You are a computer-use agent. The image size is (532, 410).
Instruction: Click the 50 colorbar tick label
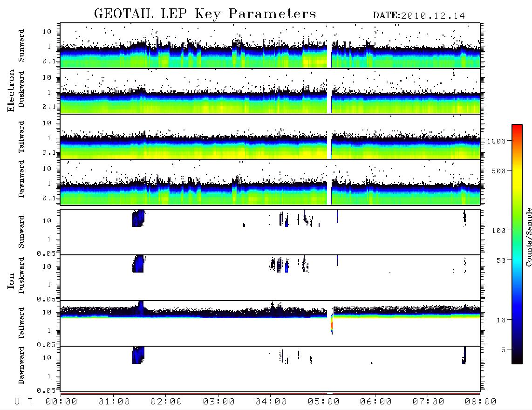501,260
